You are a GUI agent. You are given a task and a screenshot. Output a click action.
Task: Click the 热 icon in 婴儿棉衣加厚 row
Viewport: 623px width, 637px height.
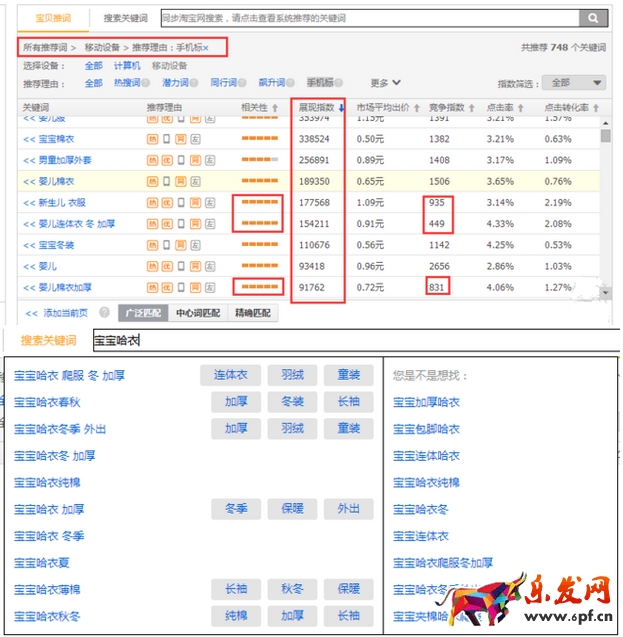pyautogui.click(x=152, y=287)
